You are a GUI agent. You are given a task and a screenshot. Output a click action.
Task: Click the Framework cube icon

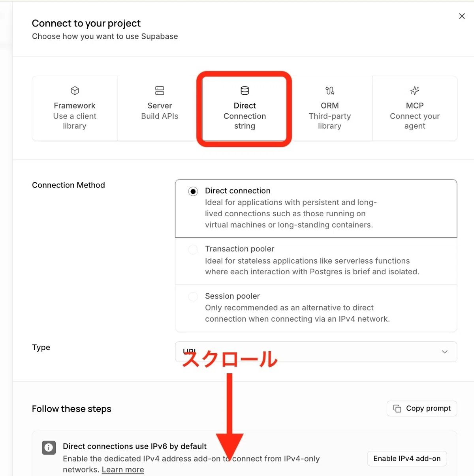click(75, 91)
